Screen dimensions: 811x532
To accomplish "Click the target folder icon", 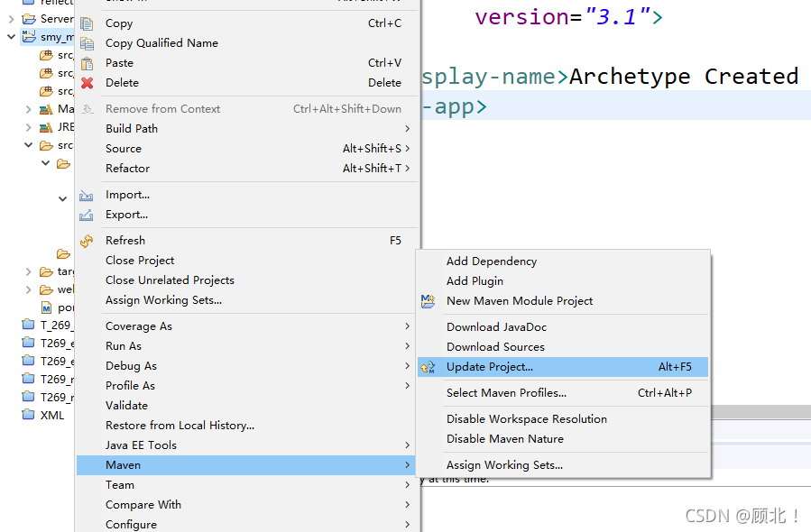I will pos(47,271).
